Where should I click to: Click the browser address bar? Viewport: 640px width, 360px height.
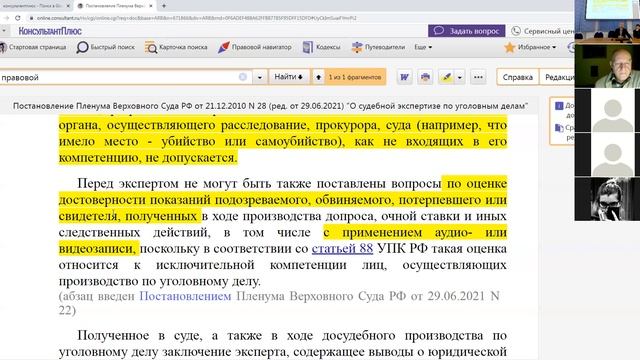pyautogui.click(x=196, y=18)
